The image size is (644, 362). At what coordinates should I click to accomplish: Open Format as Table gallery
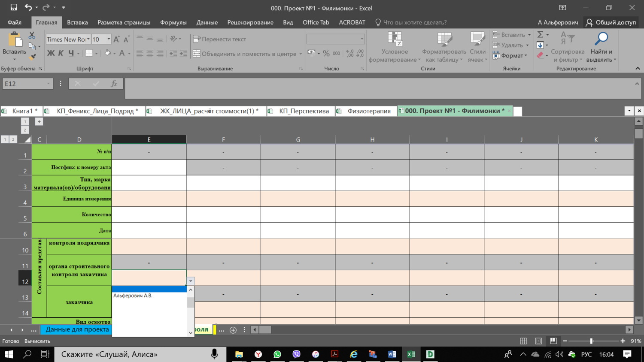click(444, 47)
